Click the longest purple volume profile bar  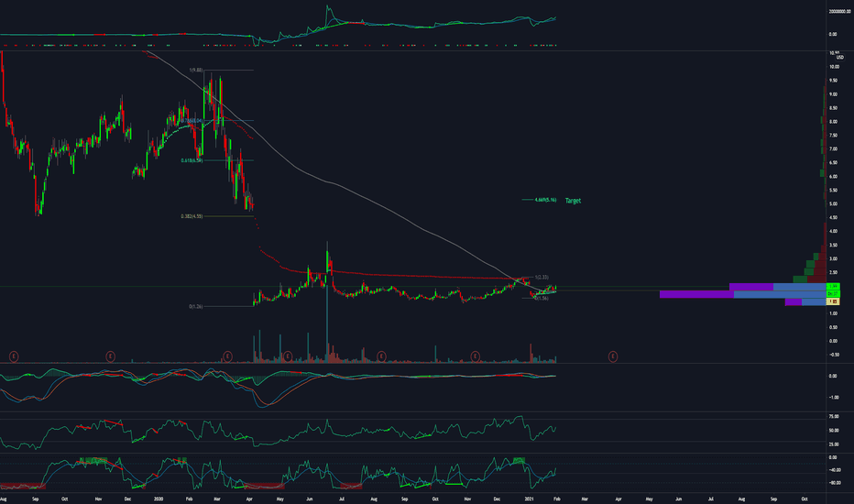click(696, 294)
